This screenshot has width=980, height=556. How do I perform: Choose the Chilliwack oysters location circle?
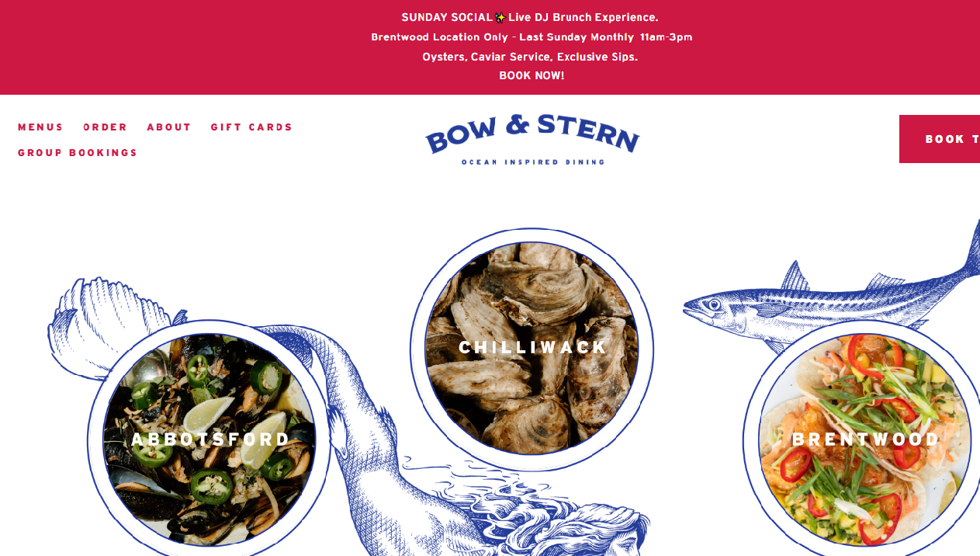[532, 349]
